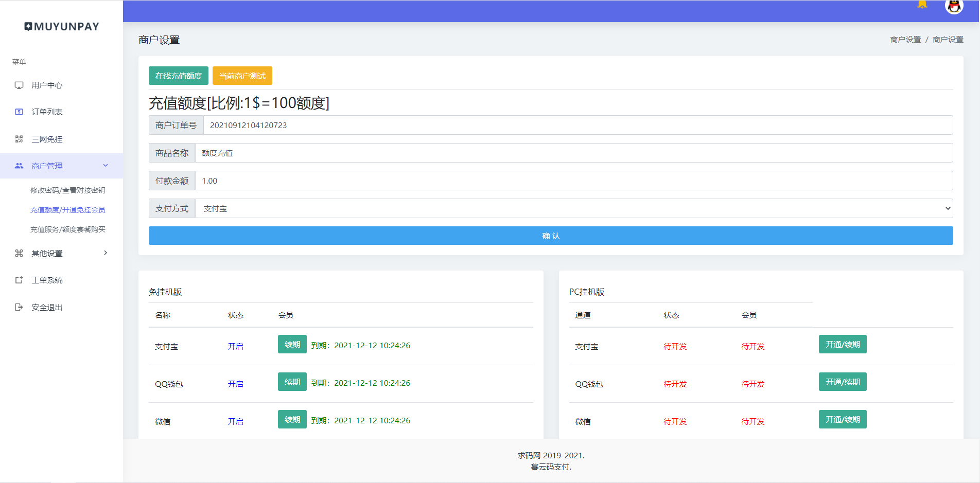The image size is (980, 483).
Task: Click 开启 status for QQ钱包 row
Action: 236,384
